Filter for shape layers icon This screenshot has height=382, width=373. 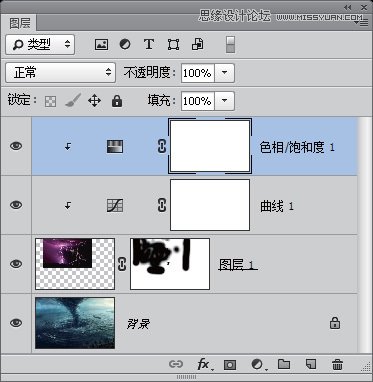173,44
